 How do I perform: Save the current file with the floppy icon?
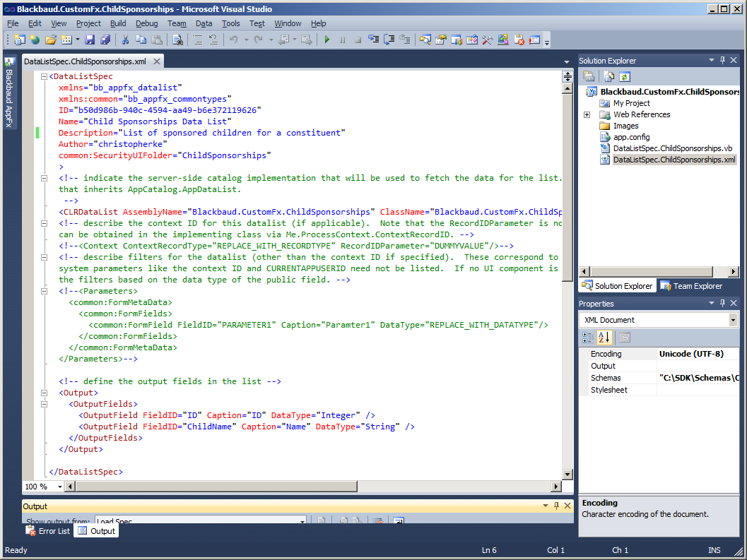[90, 40]
